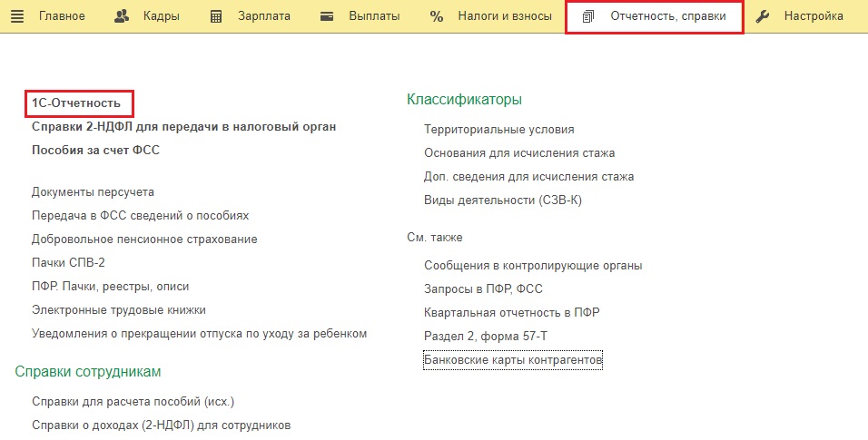Screen dimensions: 868x440
Task: Open the Главное section
Action: tap(62, 16)
